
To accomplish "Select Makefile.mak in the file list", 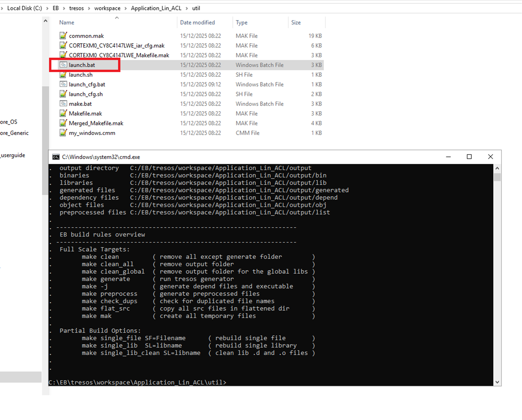I will [85, 113].
